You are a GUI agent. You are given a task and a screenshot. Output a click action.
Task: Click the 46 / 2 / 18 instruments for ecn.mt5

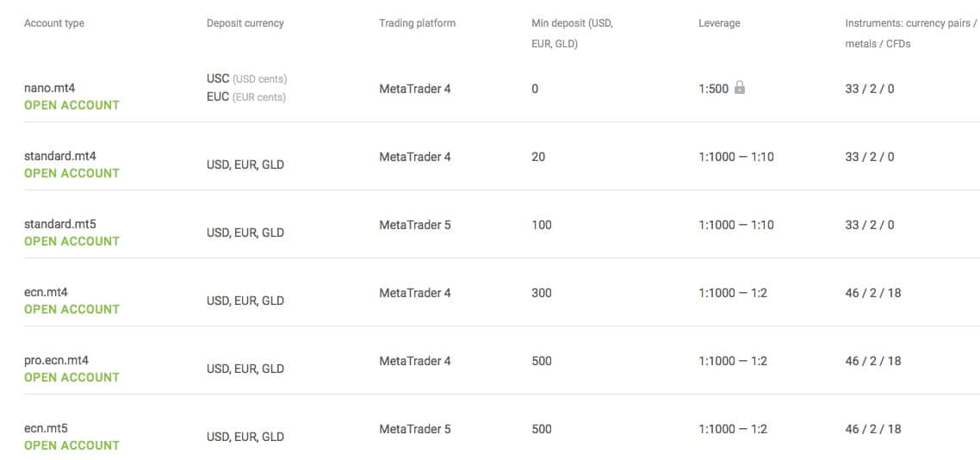(873, 429)
